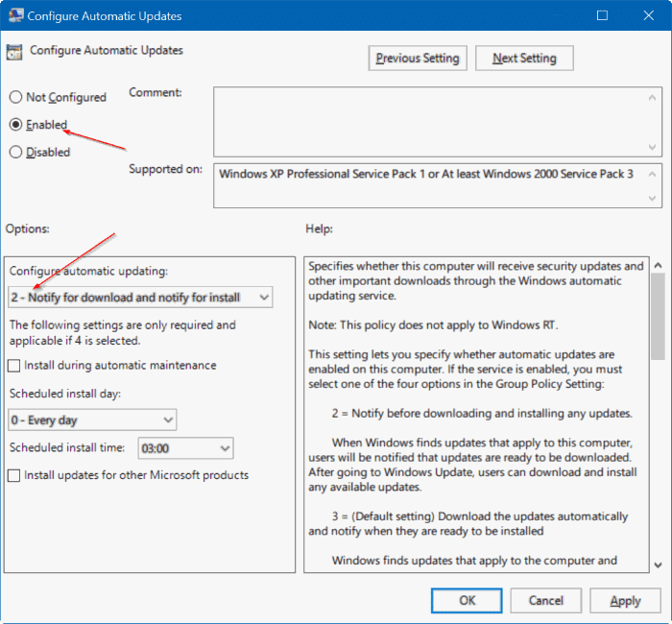Image resolution: width=672 pixels, height=624 pixels.
Task: Click the Apply button
Action: (625, 600)
